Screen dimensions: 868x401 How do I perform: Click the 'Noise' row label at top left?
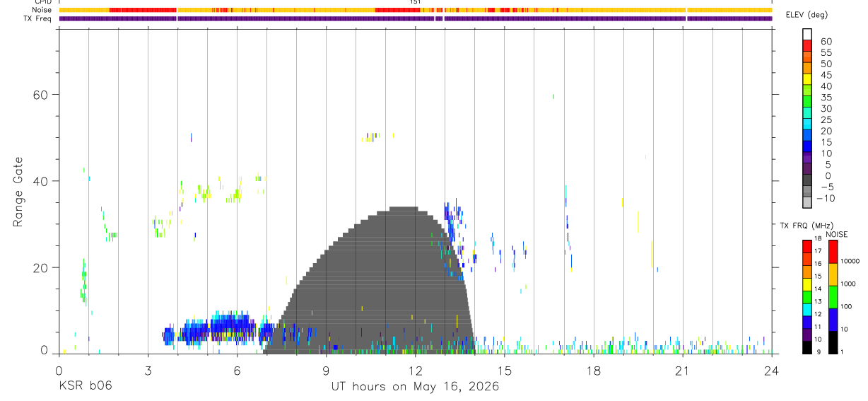click(42, 10)
